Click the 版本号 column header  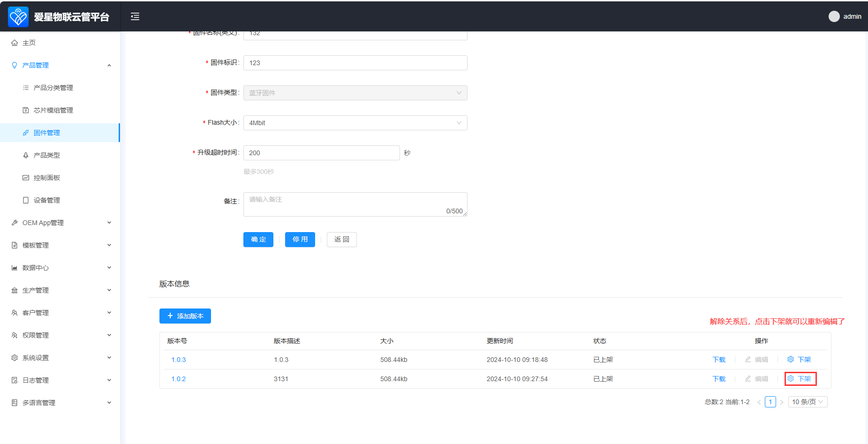(177, 341)
